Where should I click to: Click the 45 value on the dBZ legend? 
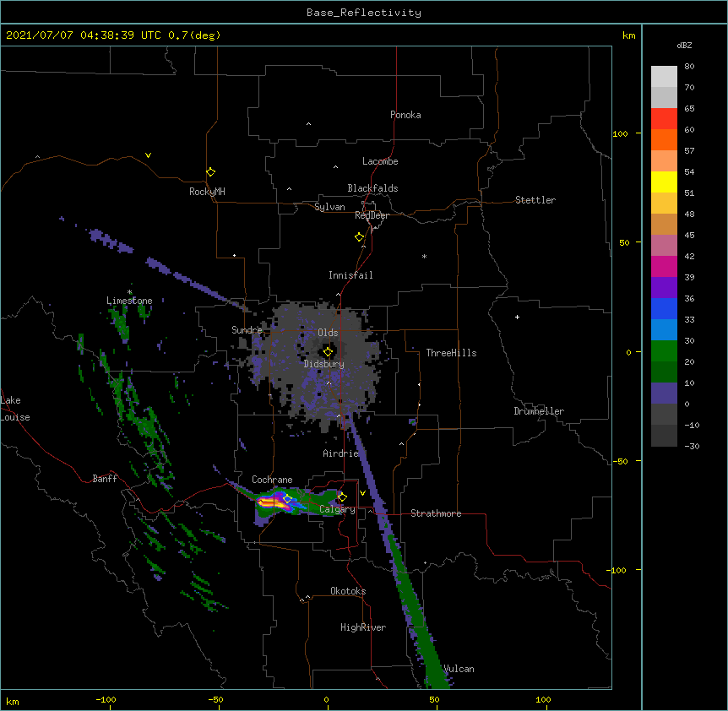click(689, 236)
